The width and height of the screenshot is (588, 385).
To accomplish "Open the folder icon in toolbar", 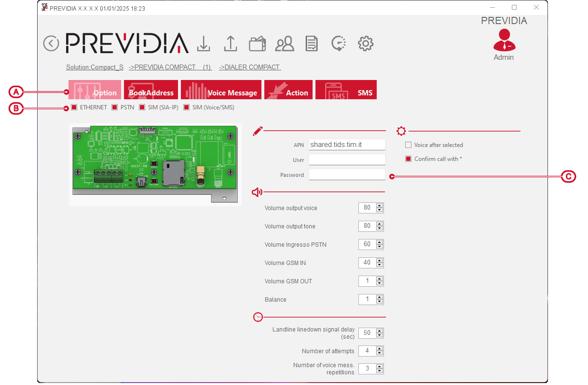I will pos(258,44).
